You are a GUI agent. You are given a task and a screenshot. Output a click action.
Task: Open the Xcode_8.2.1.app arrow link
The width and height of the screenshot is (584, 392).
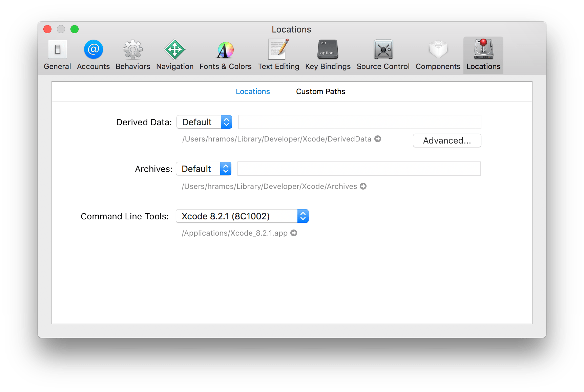click(x=293, y=233)
